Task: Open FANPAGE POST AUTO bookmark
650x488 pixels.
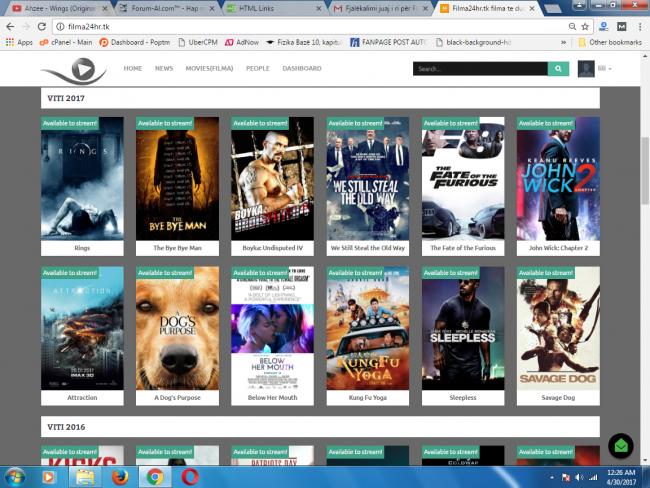Action: click(x=388, y=42)
